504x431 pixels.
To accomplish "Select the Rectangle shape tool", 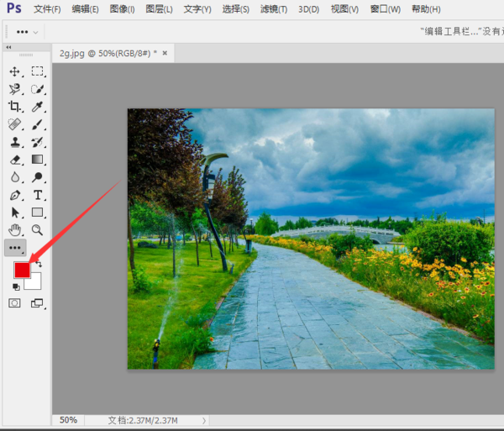I will tap(37, 213).
